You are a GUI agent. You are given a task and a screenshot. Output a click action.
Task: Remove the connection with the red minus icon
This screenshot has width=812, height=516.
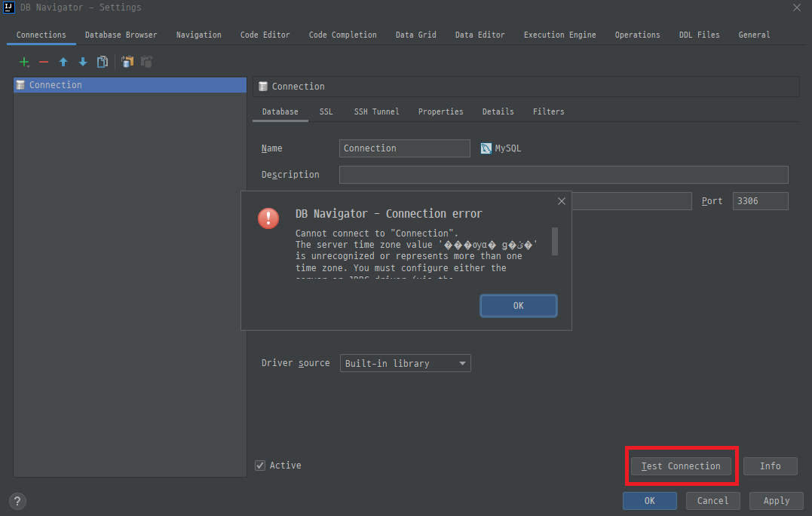point(44,62)
